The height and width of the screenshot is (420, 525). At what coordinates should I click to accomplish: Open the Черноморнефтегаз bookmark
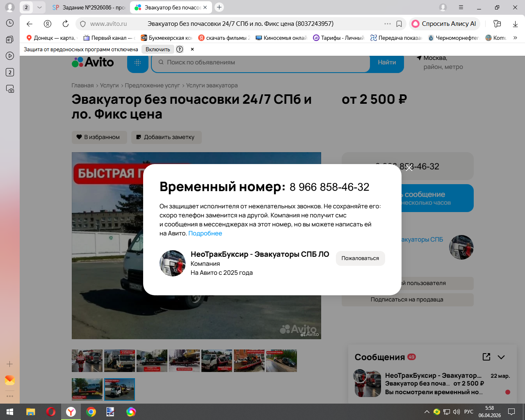453,38
